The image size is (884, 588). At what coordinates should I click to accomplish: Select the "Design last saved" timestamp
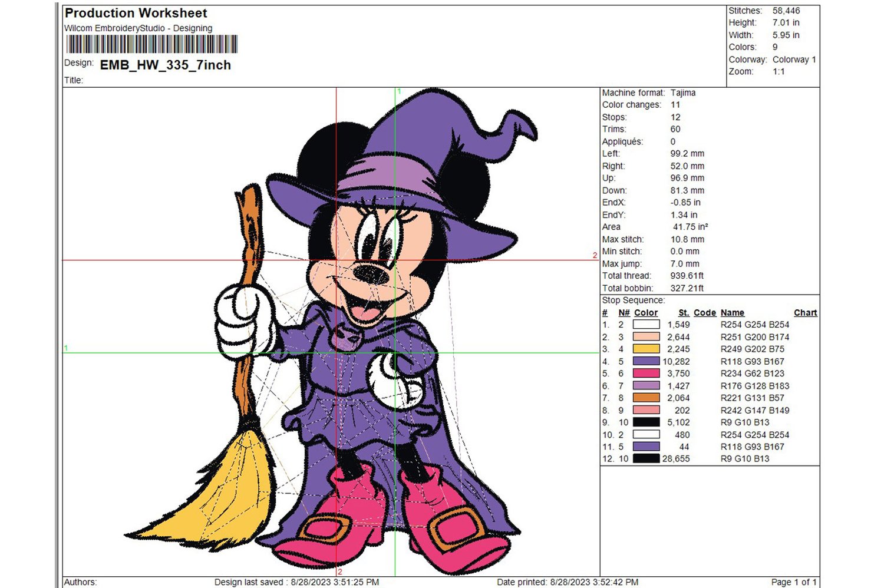[x=296, y=582]
